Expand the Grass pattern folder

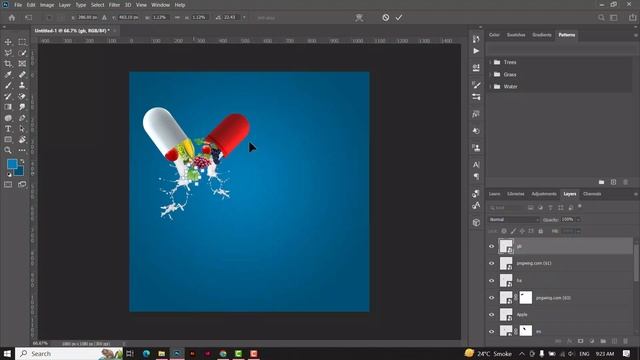tap(490, 74)
